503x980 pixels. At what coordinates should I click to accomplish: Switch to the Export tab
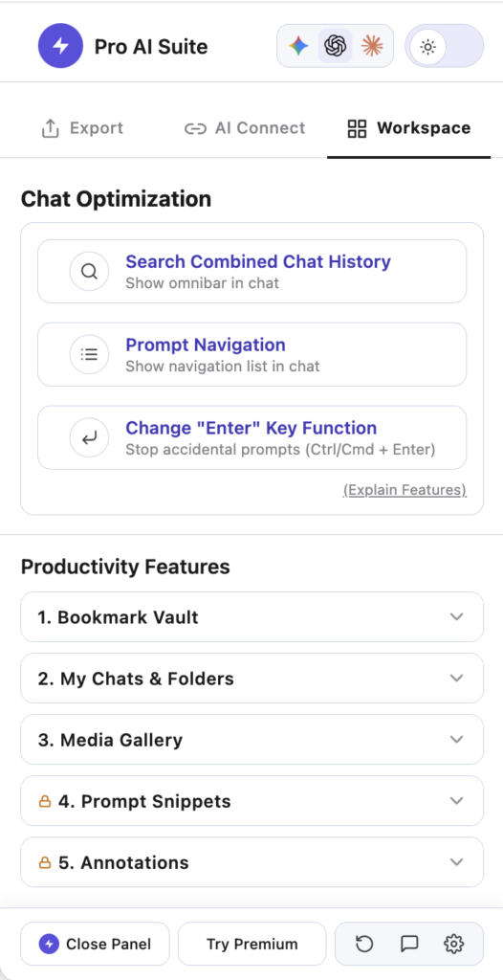point(82,129)
